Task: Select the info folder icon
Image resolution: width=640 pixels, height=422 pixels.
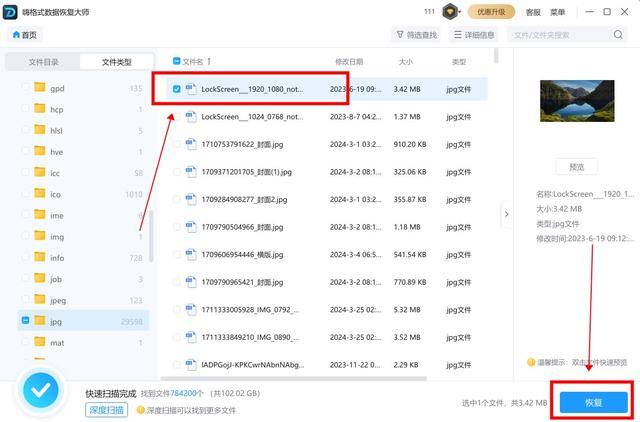Action: coord(40,257)
